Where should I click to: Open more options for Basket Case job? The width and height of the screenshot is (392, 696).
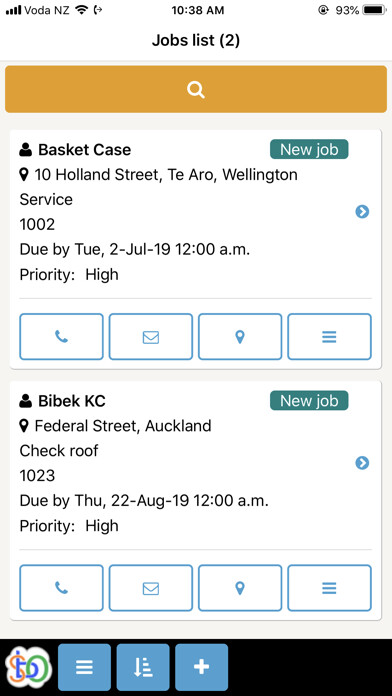(x=329, y=337)
